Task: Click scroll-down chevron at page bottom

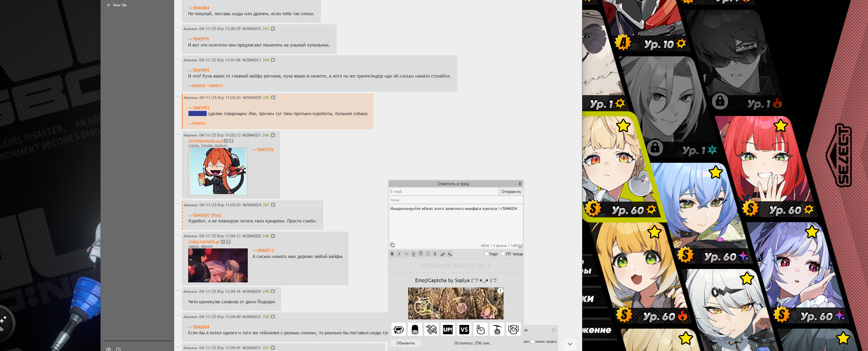Action: tap(570, 344)
